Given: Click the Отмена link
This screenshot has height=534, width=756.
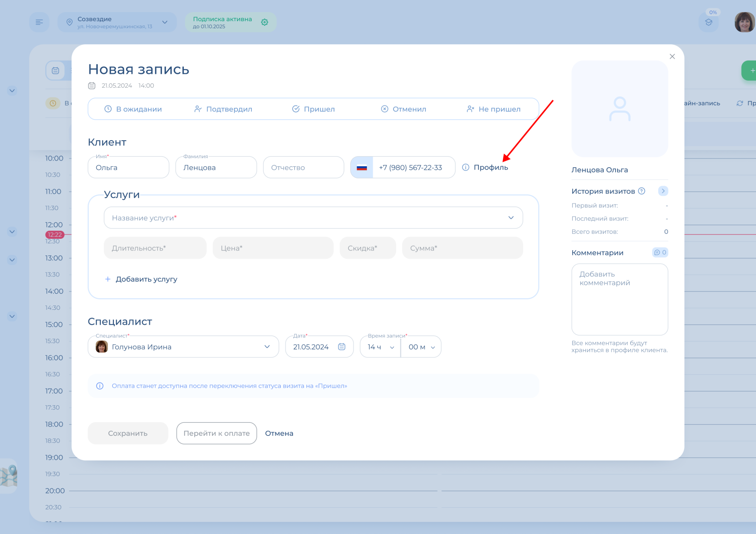Looking at the screenshot, I should click(279, 433).
